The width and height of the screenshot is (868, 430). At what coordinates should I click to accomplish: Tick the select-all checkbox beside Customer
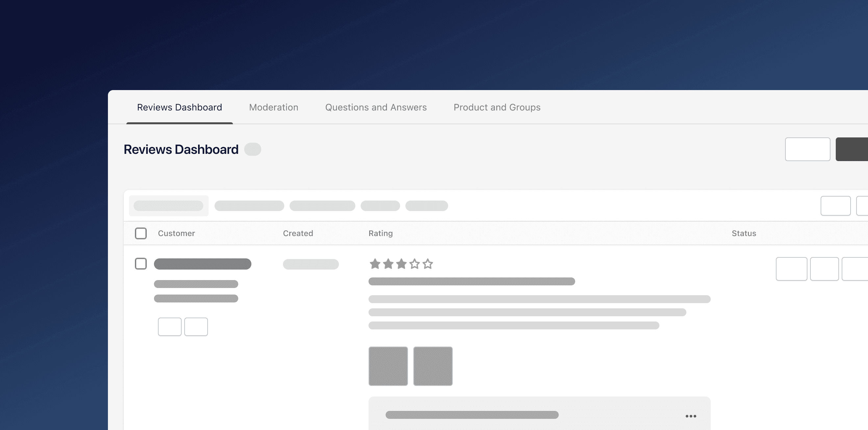tap(140, 233)
